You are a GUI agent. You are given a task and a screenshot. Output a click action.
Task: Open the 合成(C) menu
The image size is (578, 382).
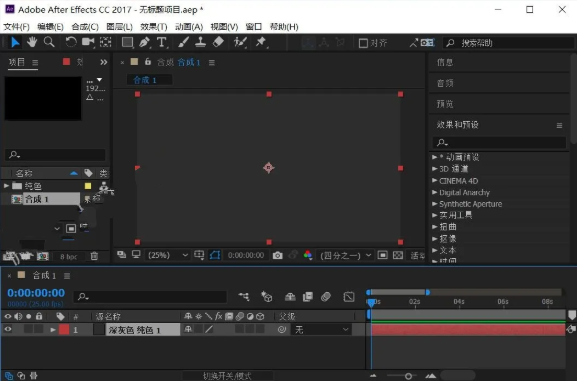[x=85, y=27]
